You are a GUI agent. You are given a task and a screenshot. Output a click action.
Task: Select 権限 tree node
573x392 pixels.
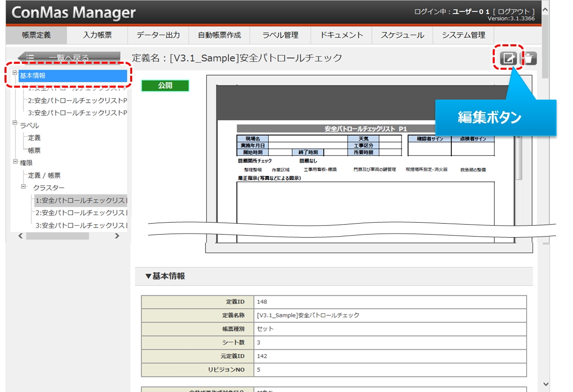[26, 163]
